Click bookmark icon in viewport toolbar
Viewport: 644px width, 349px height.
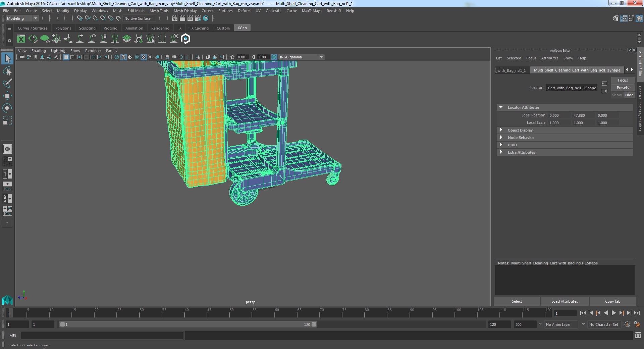pyautogui.click(x=36, y=57)
